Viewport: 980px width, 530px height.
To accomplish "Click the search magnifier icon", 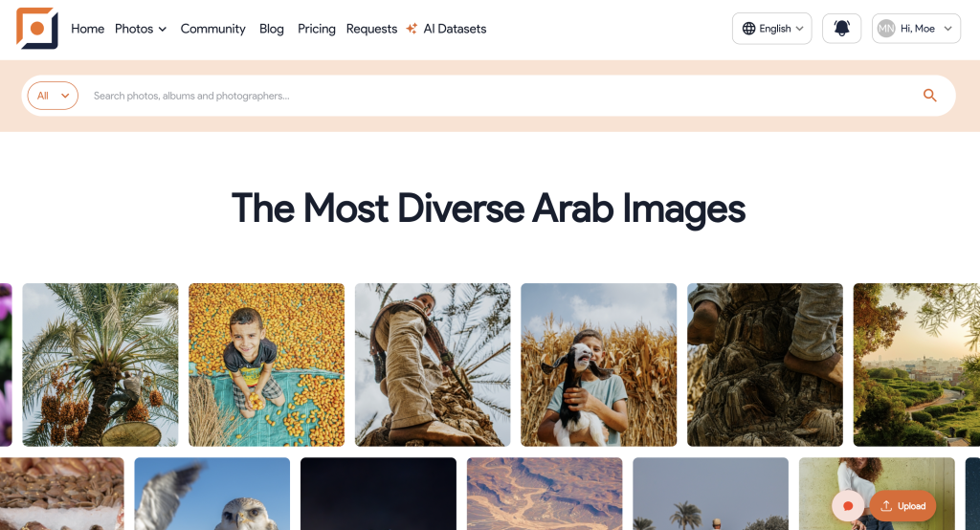I will [x=929, y=95].
